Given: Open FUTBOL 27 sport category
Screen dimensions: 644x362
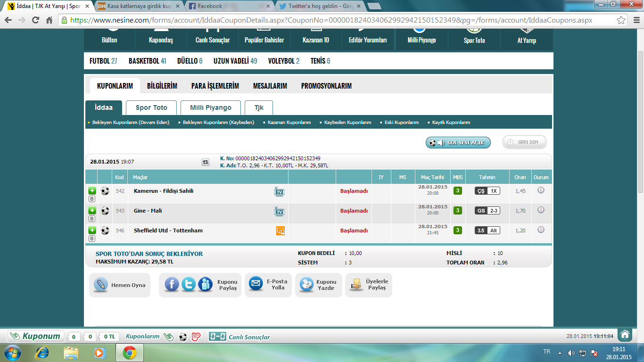Looking at the screenshot, I should (x=103, y=61).
